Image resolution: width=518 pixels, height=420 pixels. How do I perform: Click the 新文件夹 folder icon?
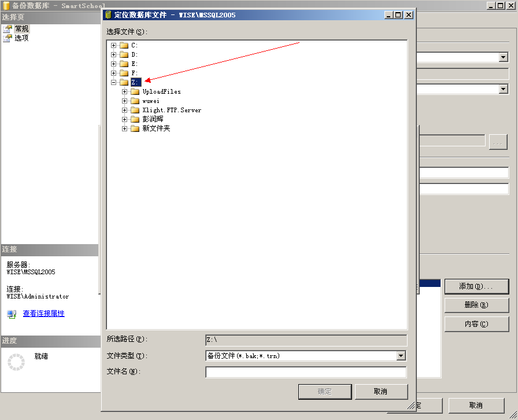click(135, 128)
